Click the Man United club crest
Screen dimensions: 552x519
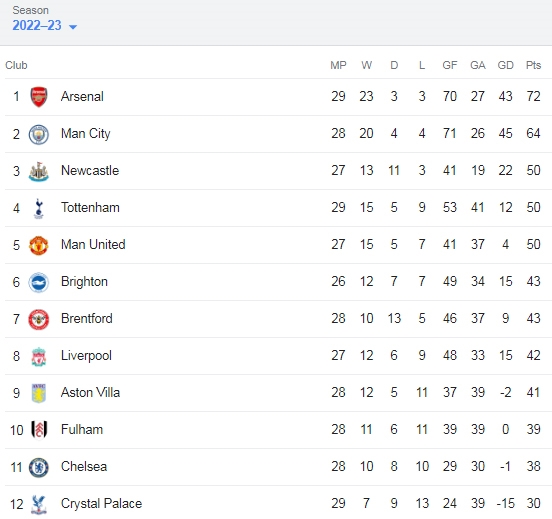click(x=39, y=245)
